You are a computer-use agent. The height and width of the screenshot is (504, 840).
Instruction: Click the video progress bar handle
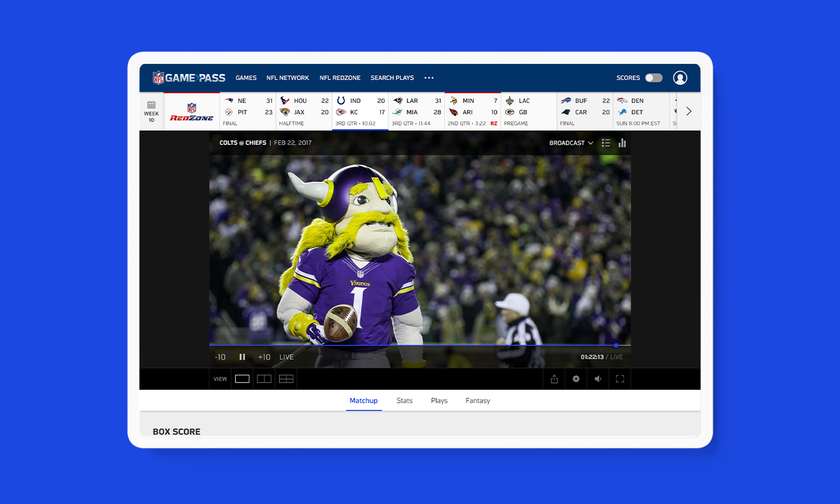tap(616, 346)
